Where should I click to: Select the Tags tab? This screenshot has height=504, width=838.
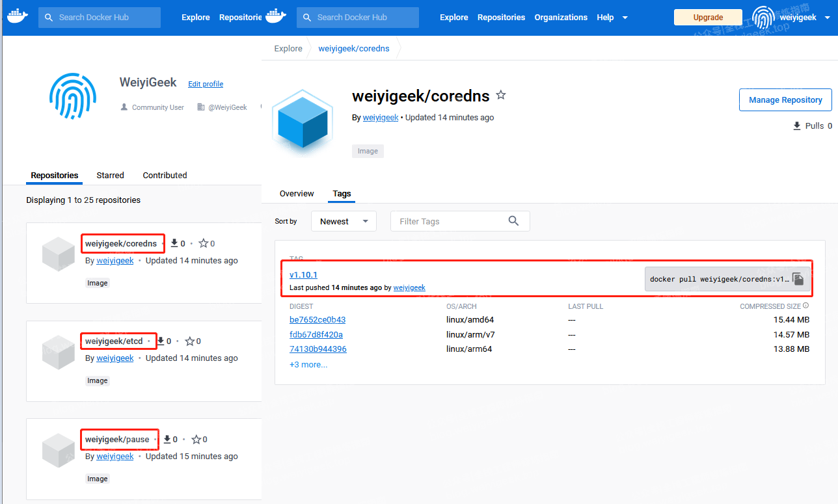point(342,193)
